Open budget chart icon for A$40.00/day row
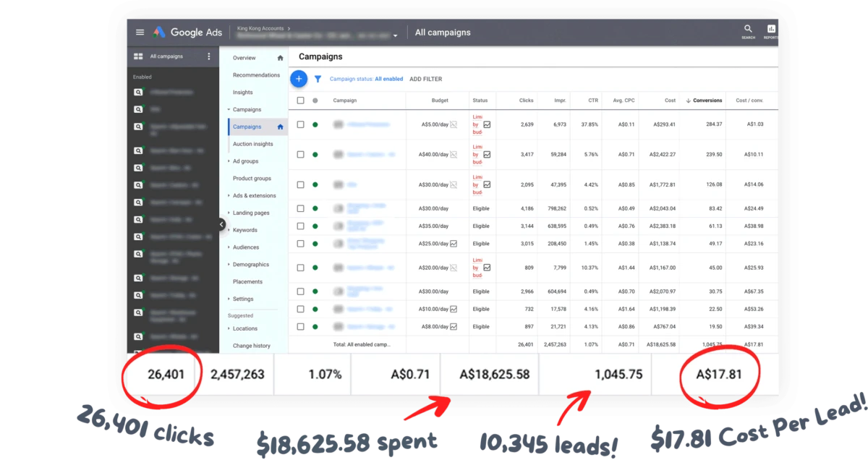Image resolution: width=868 pixels, height=460 pixels. (454, 154)
